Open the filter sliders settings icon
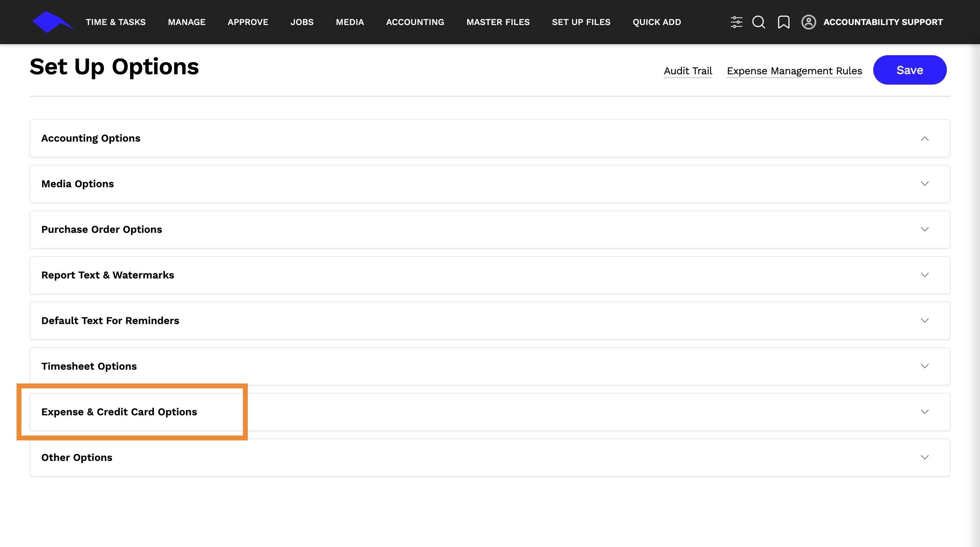 pos(736,22)
